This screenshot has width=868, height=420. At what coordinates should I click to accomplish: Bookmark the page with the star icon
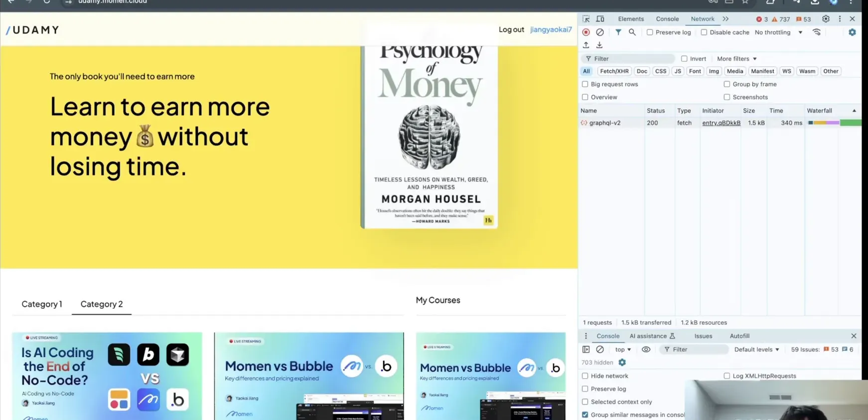click(x=745, y=2)
